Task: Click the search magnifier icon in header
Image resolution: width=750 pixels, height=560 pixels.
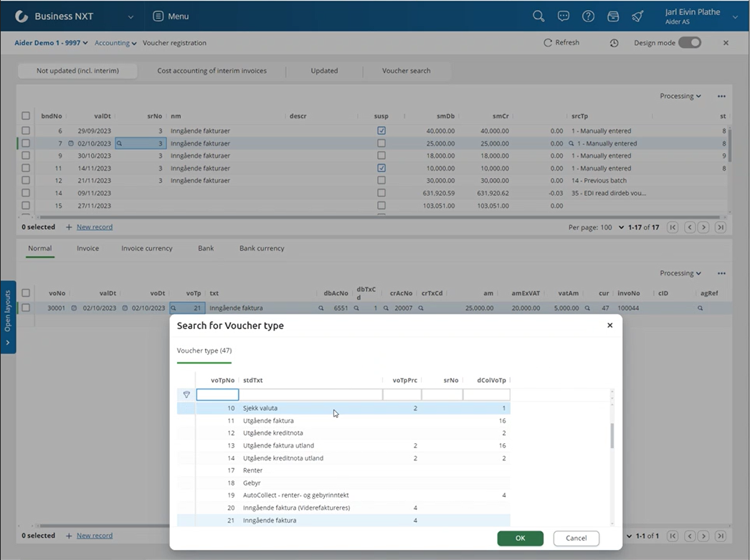Action: tap(538, 16)
